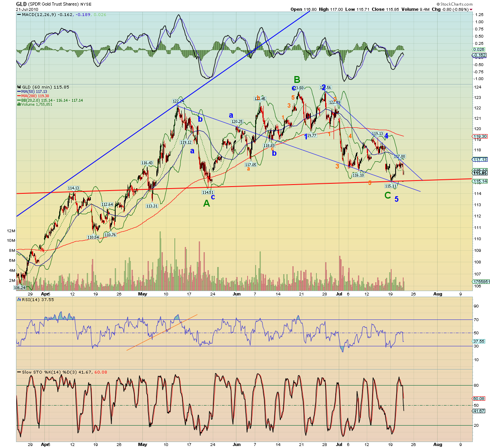Screen dimensions: 490x448
Task: Click the 'Slow STO %K(14) %D(3)' panel label
Action: click(48, 372)
